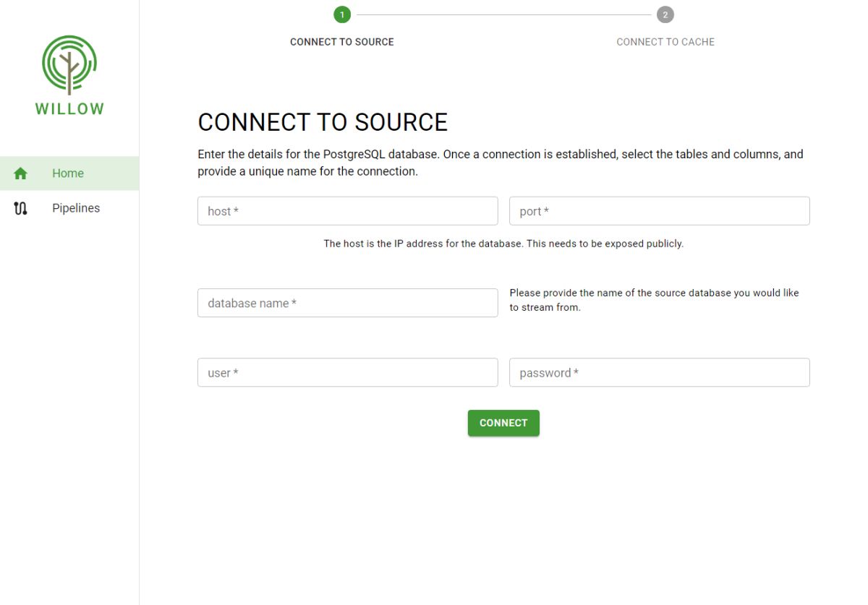Image resolution: width=868 pixels, height=605 pixels.
Task: Select step 1 circle in stepper
Action: click(x=342, y=14)
